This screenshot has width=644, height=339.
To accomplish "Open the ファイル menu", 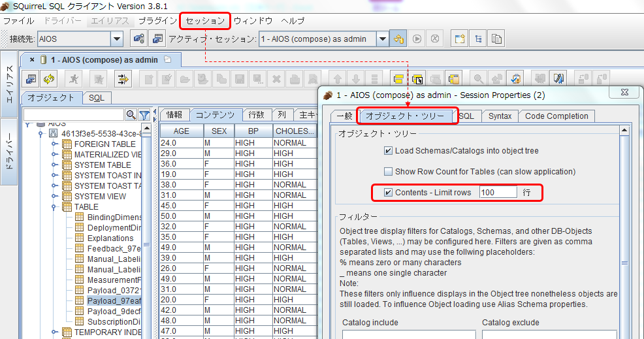I will (x=19, y=20).
